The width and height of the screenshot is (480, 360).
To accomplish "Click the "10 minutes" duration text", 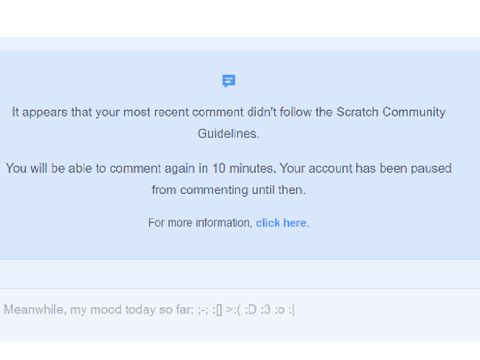I will (244, 168).
